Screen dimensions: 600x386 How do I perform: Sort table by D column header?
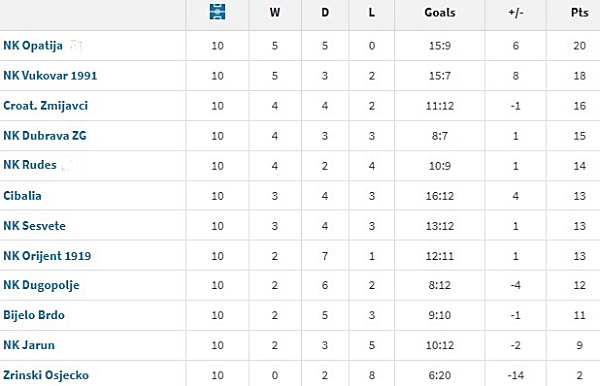325,13
